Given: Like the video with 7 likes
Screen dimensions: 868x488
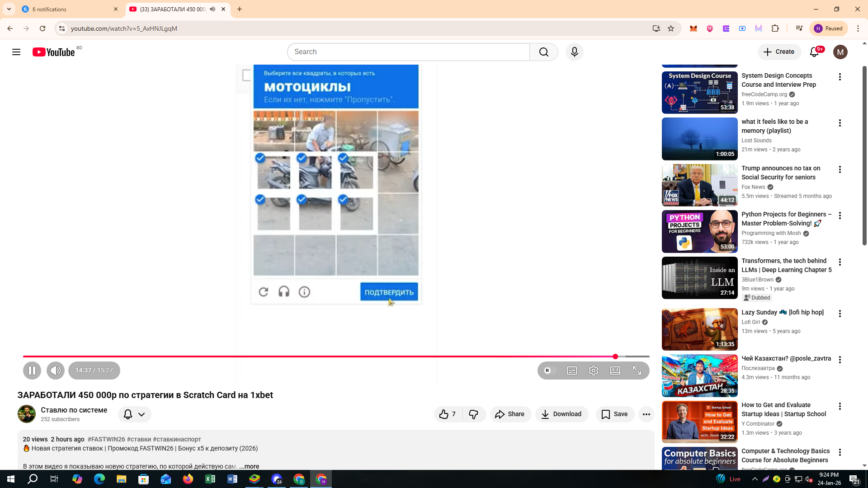Looking at the screenshot, I should pos(448,414).
